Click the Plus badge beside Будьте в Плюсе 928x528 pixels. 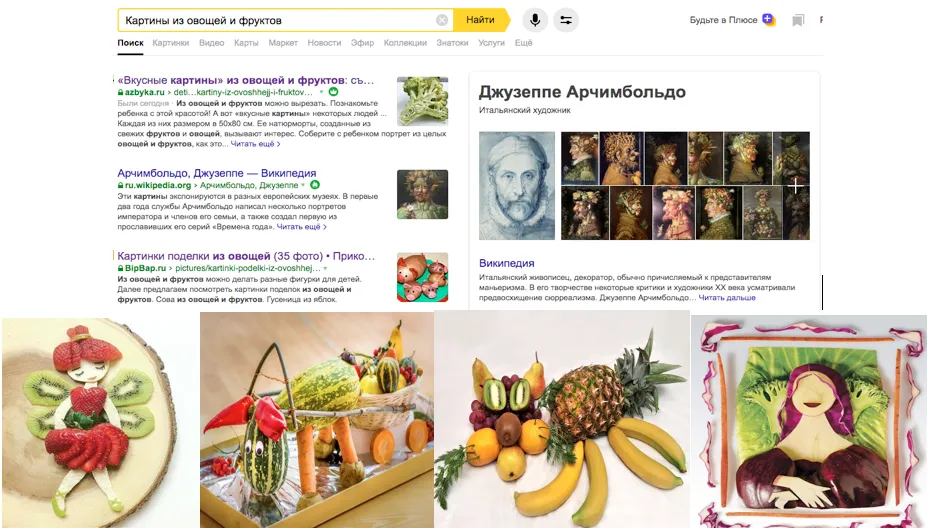(768, 20)
